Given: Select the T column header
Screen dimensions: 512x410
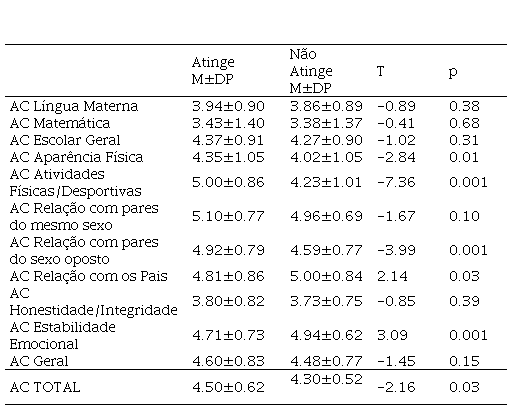Looking at the screenshot, I should (x=380, y=71).
